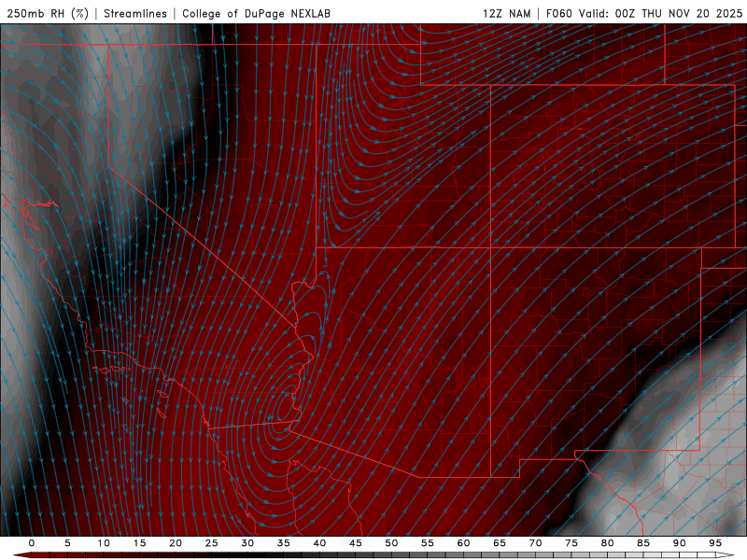
Task: Click the "25" color scale label
Action: (211, 543)
